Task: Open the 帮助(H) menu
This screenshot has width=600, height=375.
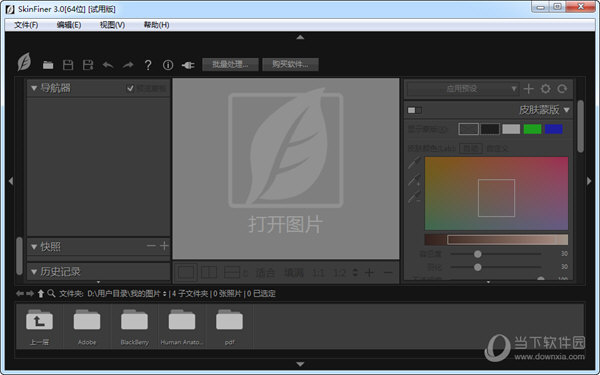Action: pos(156,25)
